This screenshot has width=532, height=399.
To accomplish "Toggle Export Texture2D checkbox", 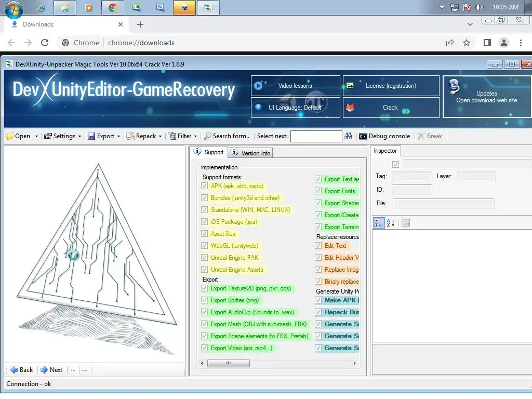I will 204,288.
